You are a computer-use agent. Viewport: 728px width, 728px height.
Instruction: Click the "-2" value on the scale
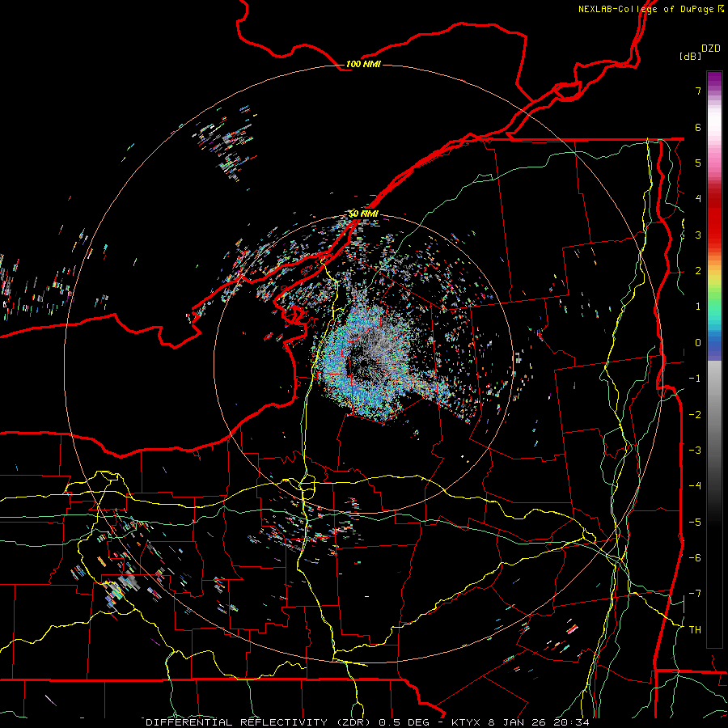[x=695, y=414]
